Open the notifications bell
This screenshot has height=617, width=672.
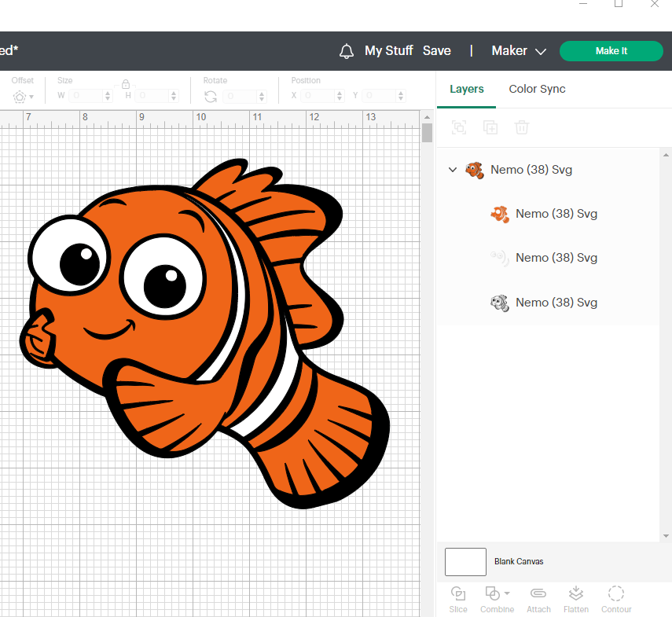click(x=347, y=51)
